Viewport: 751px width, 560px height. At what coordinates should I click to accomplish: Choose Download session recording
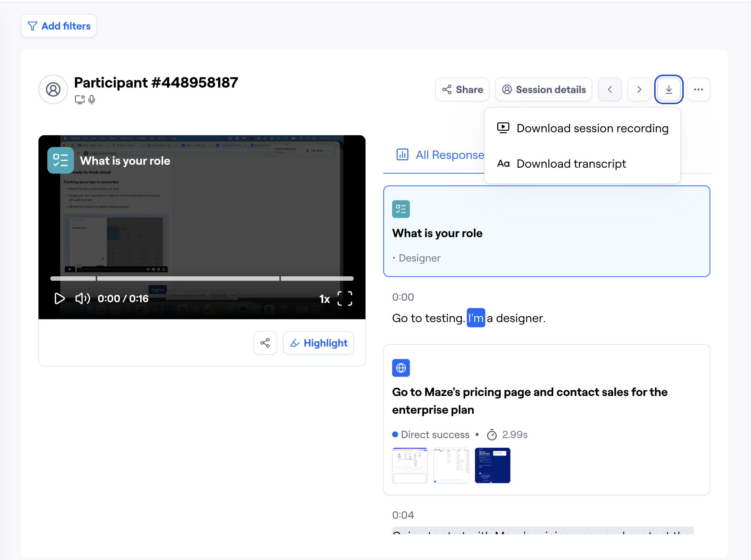[x=583, y=128]
